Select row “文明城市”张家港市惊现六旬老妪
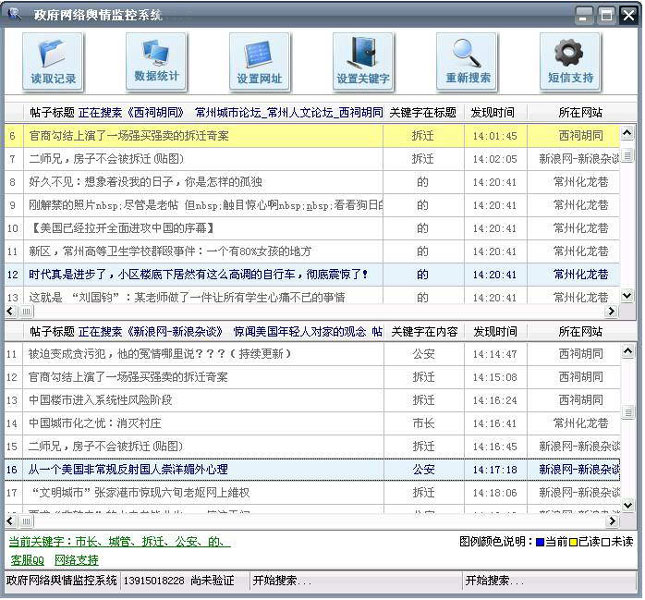Screen dimensions: 645x600 [312, 493]
